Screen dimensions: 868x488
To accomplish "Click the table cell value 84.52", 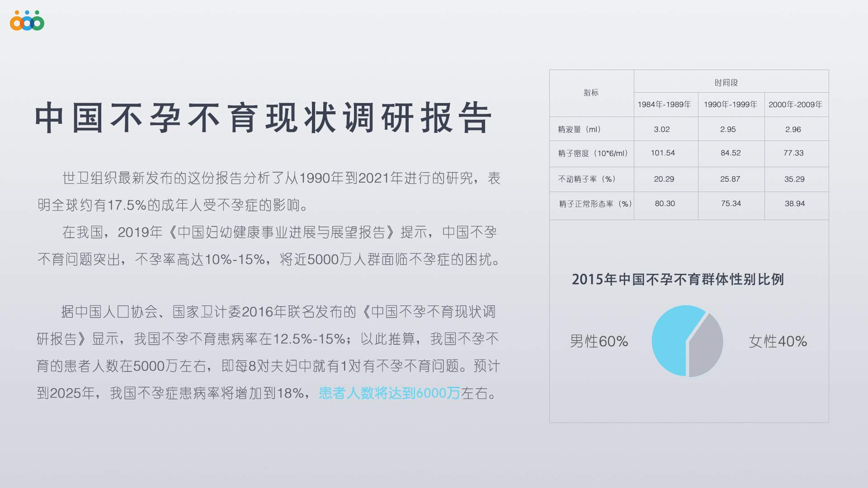I will tap(731, 153).
